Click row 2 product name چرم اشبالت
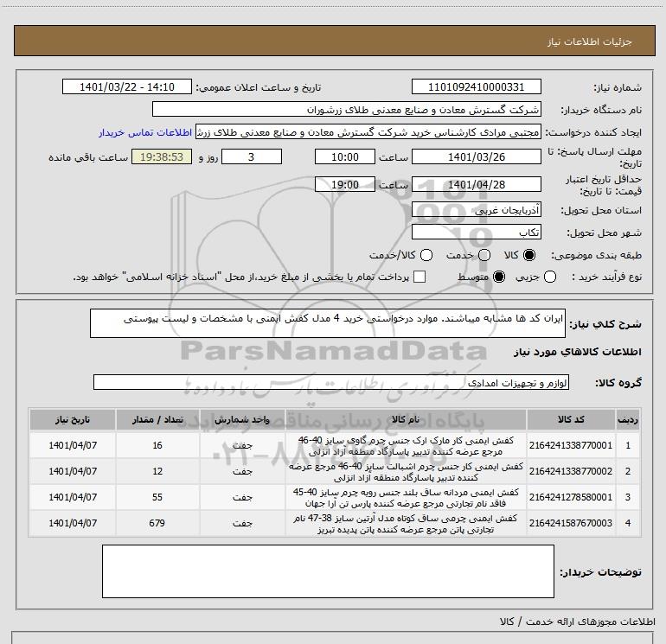666x644 pixels. tap(406, 472)
